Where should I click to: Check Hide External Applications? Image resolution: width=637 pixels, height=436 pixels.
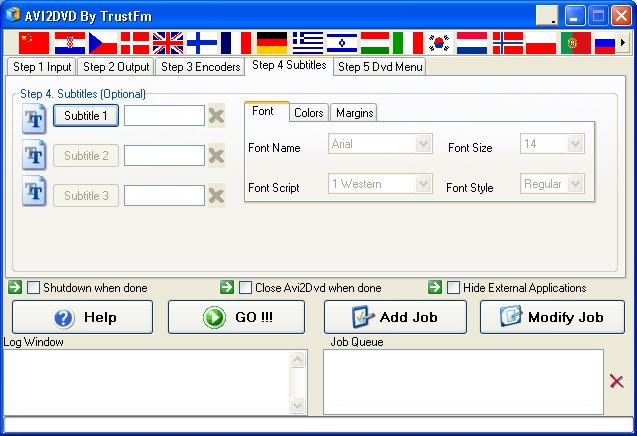click(x=453, y=288)
